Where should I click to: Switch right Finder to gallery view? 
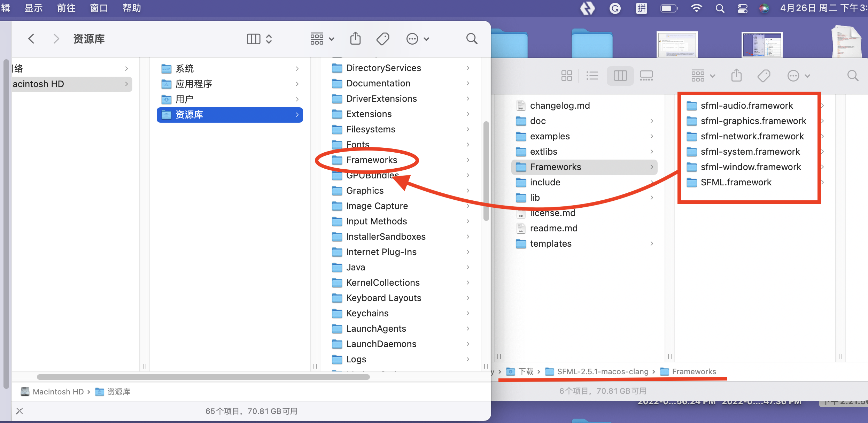[646, 76]
